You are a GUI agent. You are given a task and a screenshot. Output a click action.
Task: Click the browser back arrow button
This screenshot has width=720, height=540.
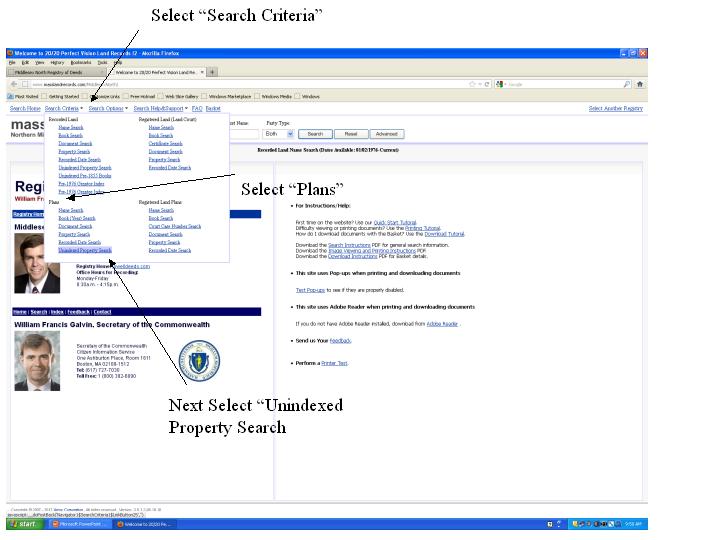[x=14, y=84]
